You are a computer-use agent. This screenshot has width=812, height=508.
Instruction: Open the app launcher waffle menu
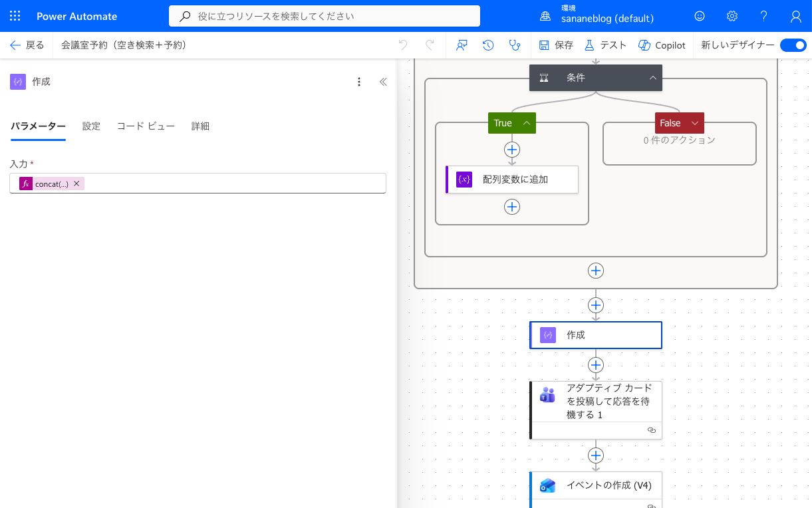15,16
